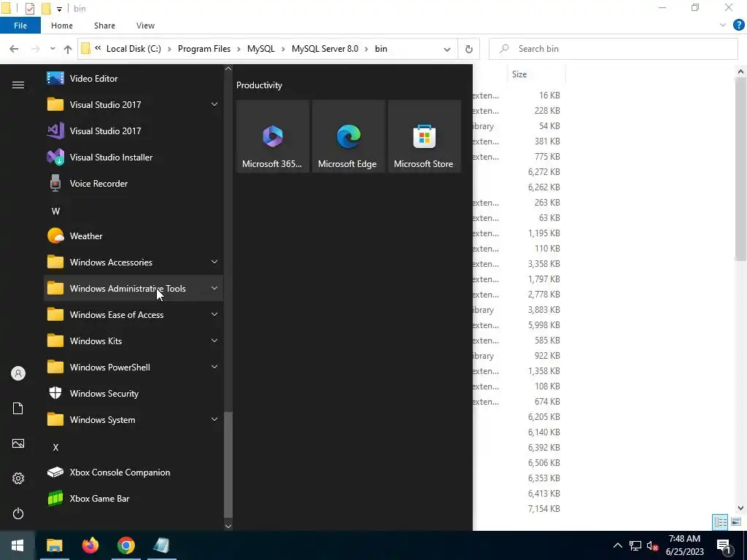Open the Microsoft 365 tile
This screenshot has width=747, height=560.
pyautogui.click(x=273, y=136)
